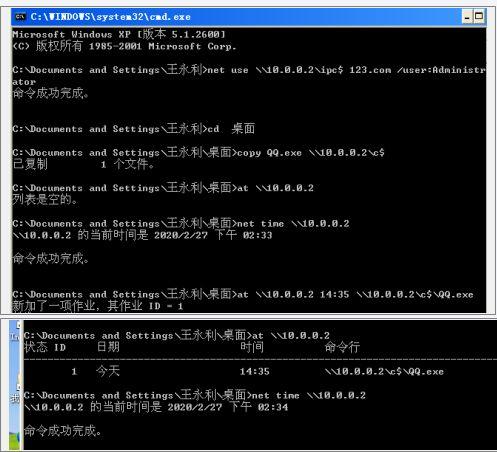Click the 14:35 time cell in job table
The height and width of the screenshot is (452, 497).
(255, 371)
